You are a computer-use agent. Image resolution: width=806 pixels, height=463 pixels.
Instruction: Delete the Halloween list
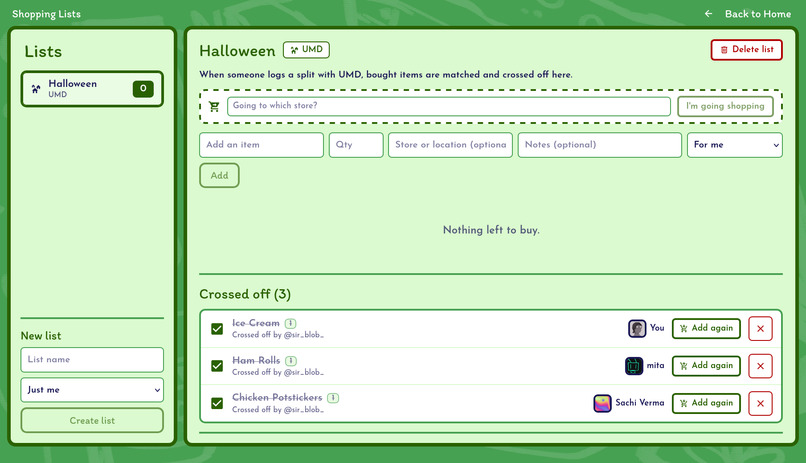[746, 50]
